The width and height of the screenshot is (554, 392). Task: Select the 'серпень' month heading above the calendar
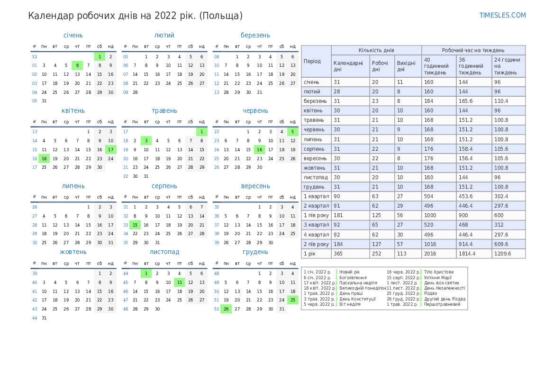click(x=164, y=186)
